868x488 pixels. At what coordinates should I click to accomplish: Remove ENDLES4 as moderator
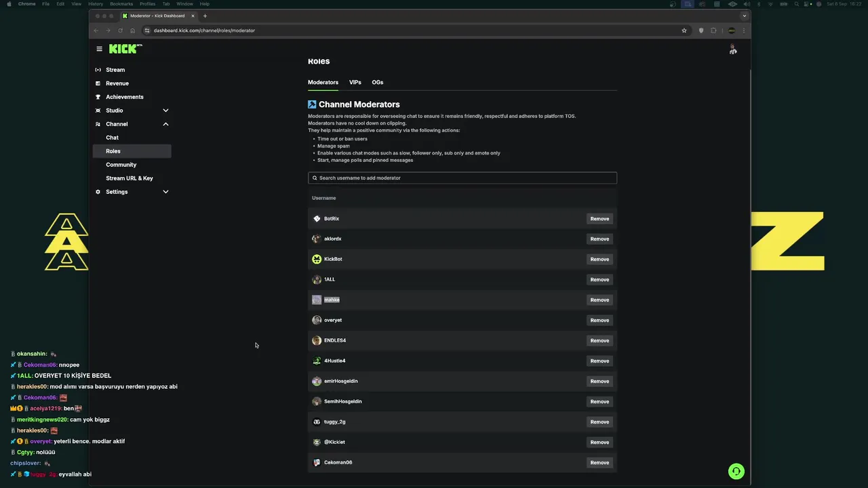tap(599, 341)
